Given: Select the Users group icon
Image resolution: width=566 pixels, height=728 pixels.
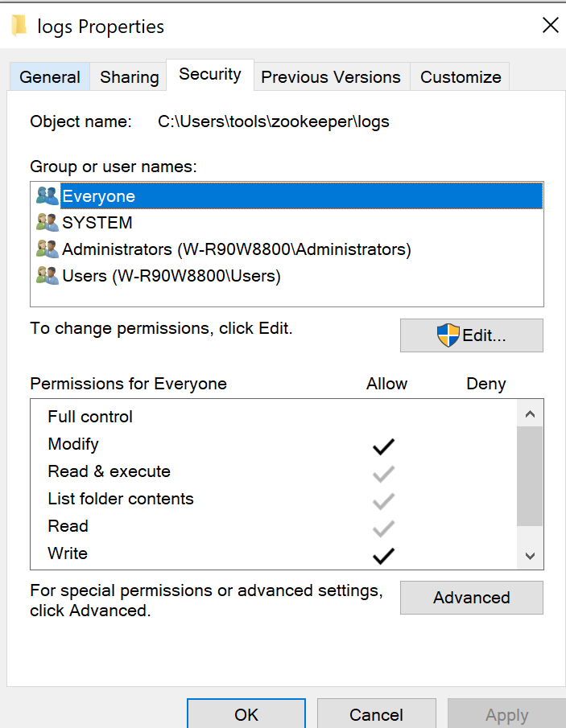Looking at the screenshot, I should [47, 276].
